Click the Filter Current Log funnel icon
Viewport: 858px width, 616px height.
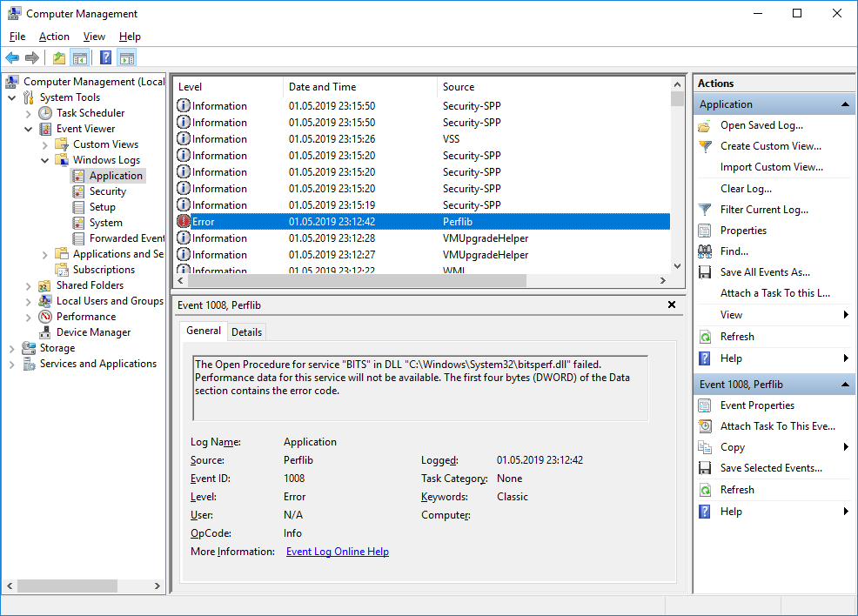pos(705,210)
